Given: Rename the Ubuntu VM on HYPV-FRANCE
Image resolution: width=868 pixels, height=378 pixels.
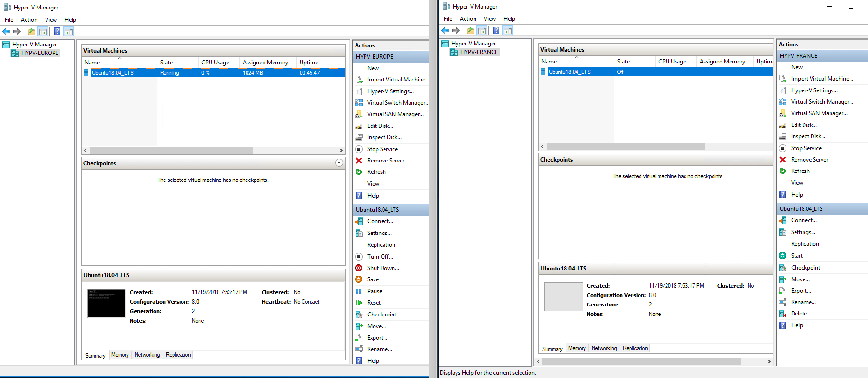Looking at the screenshot, I should (x=803, y=302).
